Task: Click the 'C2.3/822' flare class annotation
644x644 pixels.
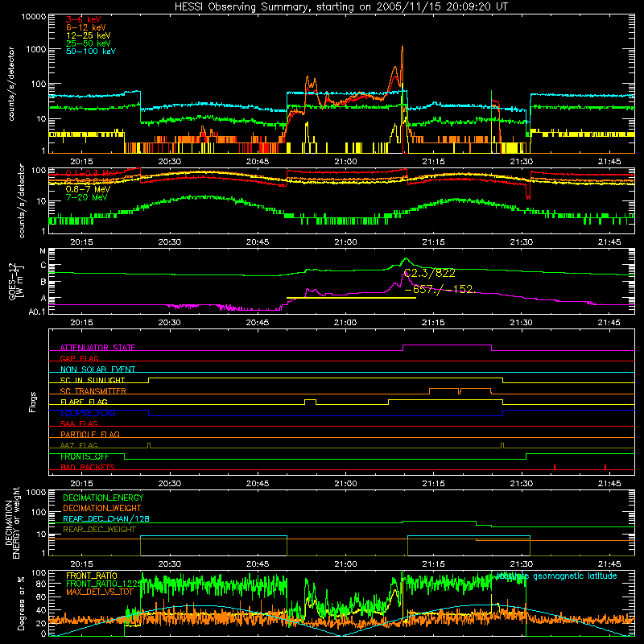Action: coord(430,273)
